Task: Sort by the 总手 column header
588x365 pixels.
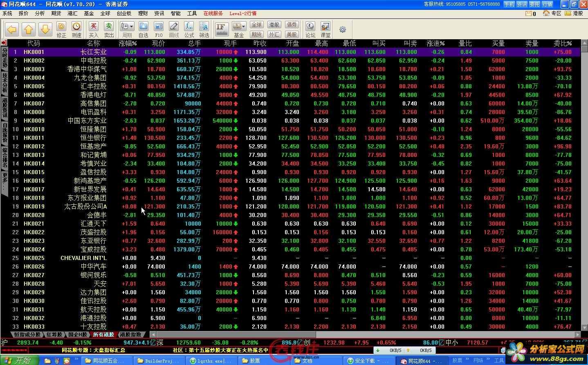Action: pos(194,43)
